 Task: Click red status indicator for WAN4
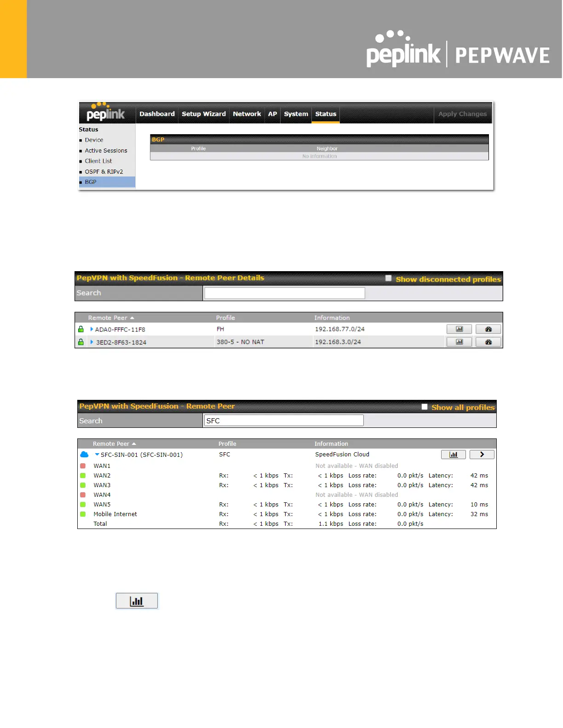tap(83, 495)
